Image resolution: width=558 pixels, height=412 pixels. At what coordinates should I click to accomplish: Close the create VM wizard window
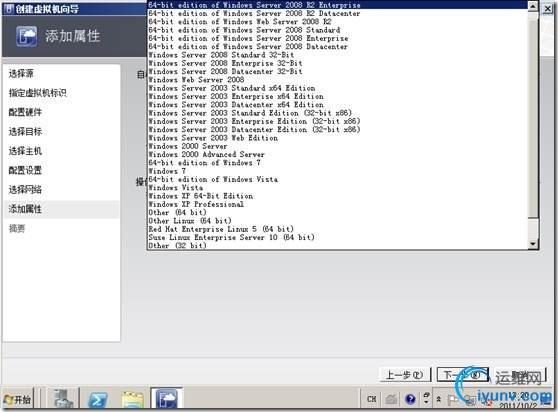tap(547, 8)
